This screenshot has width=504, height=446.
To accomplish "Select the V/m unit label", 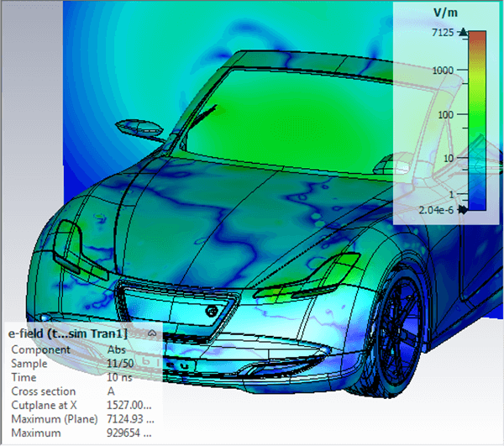I will (444, 13).
